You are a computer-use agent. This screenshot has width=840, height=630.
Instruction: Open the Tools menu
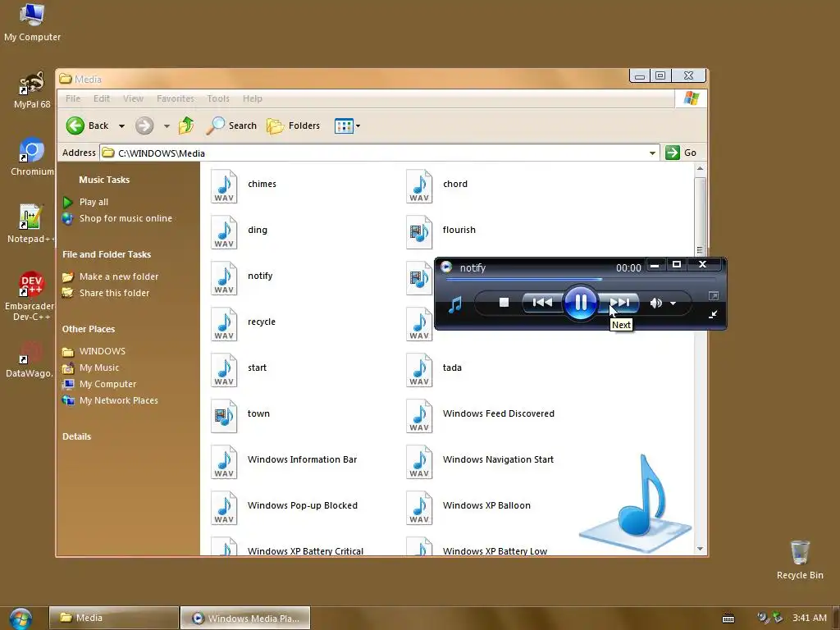coord(218,98)
